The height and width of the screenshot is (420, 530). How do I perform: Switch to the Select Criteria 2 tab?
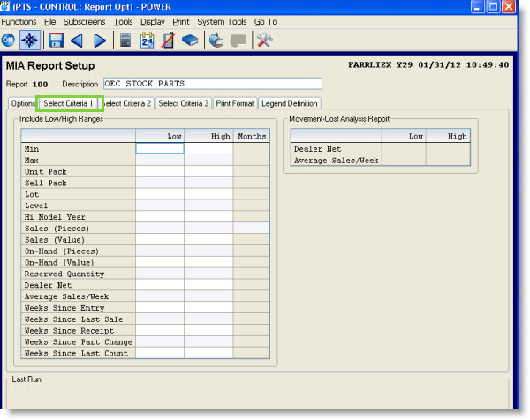pyautogui.click(x=127, y=103)
